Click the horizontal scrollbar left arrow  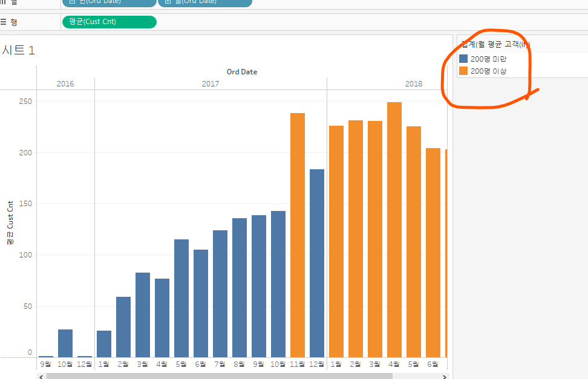41,377
